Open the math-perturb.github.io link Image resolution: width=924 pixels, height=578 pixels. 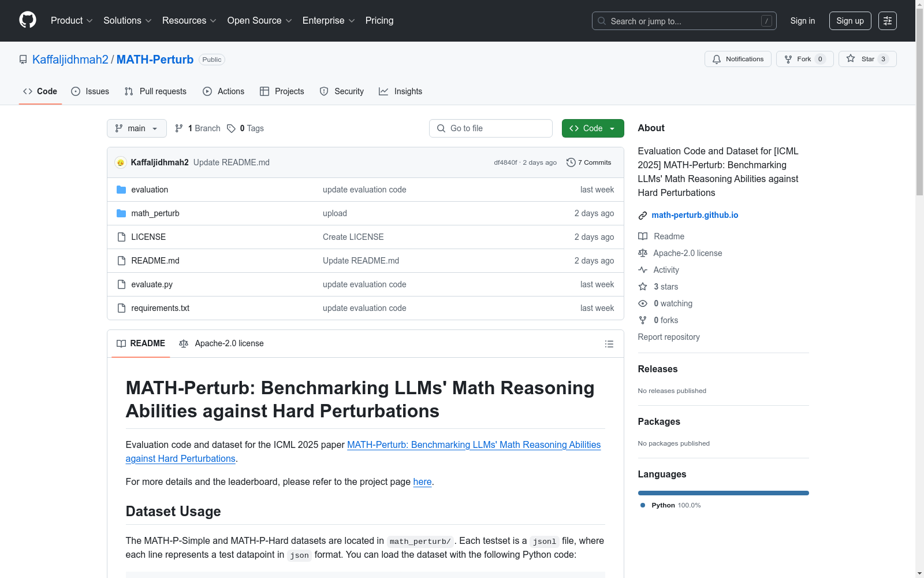[695, 215]
